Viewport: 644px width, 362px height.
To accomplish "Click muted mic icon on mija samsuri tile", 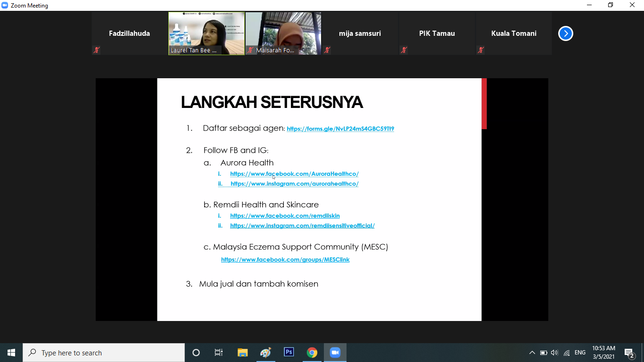I will pyautogui.click(x=327, y=49).
